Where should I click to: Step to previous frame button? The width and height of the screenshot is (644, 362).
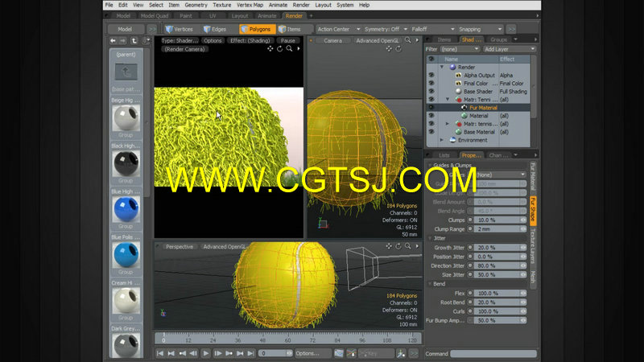click(192, 353)
